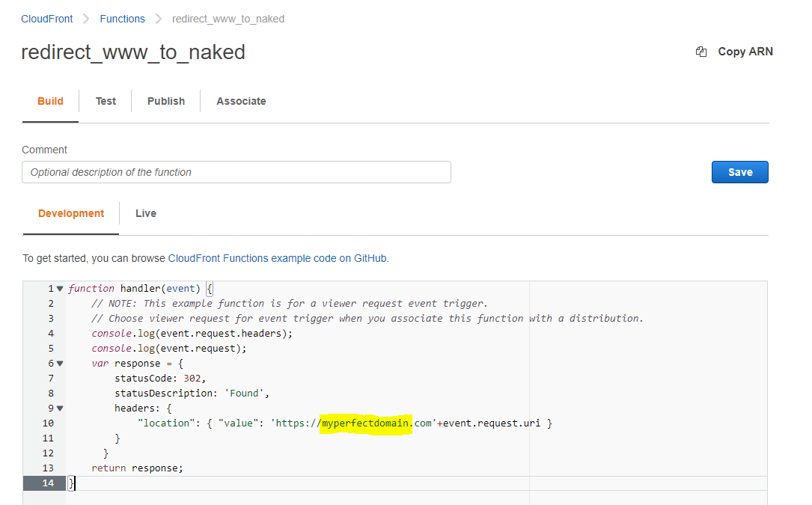Click line number 10 in the editor gutter
The height and width of the screenshot is (505, 812).
point(48,423)
